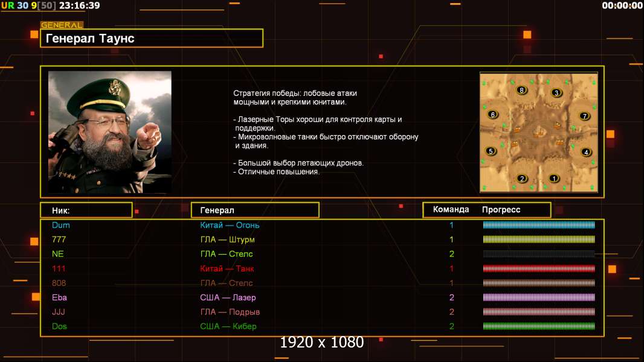Click the Отличные повышения line
The width and height of the screenshot is (644, 362).
pos(276,172)
